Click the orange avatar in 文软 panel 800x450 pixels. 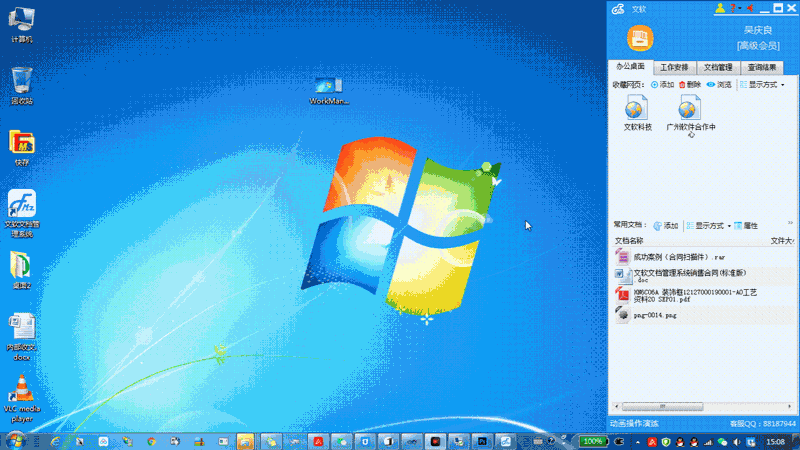(x=640, y=38)
